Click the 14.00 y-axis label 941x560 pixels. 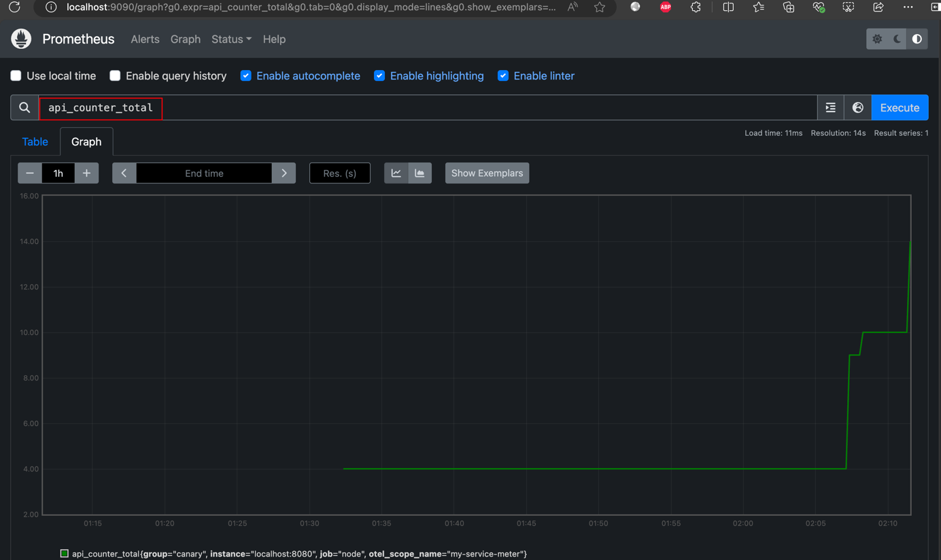click(x=29, y=241)
